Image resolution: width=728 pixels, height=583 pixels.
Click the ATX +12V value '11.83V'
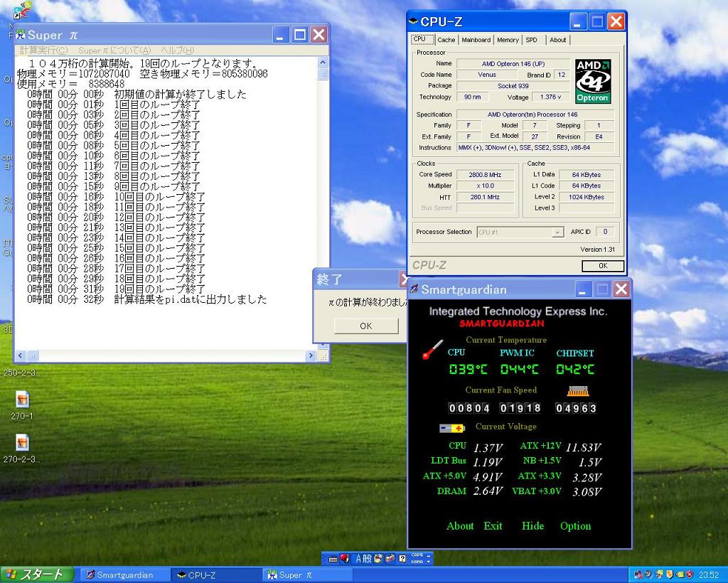(x=583, y=447)
